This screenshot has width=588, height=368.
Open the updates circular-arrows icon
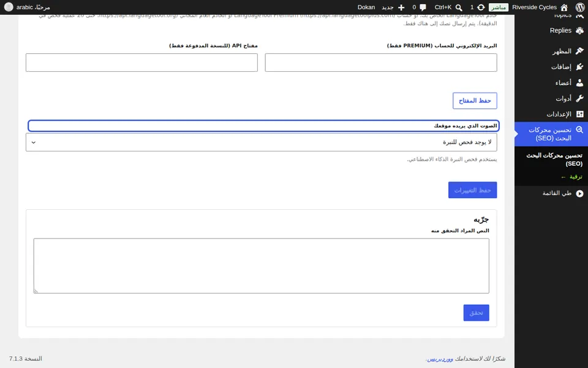[481, 7]
